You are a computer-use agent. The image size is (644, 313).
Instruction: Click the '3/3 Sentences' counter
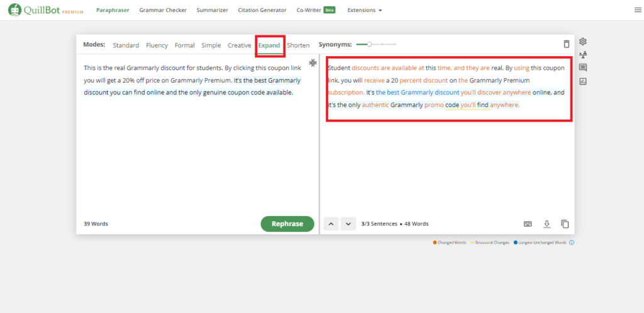[379, 224]
